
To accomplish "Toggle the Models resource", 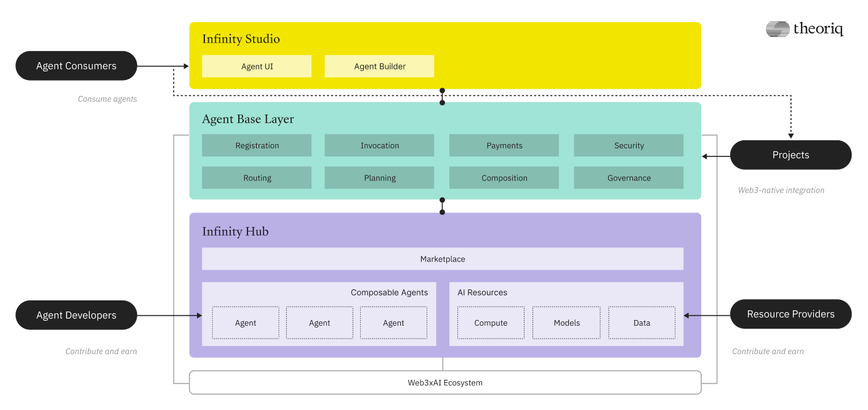I will click(566, 323).
